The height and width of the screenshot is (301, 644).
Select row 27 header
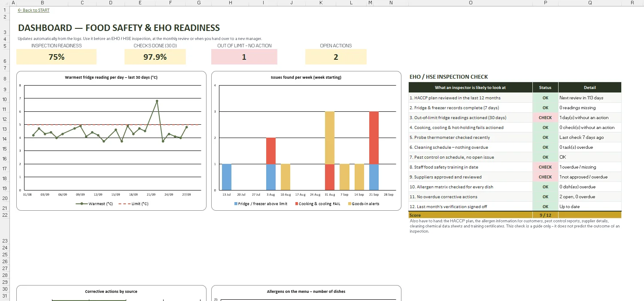5,268
